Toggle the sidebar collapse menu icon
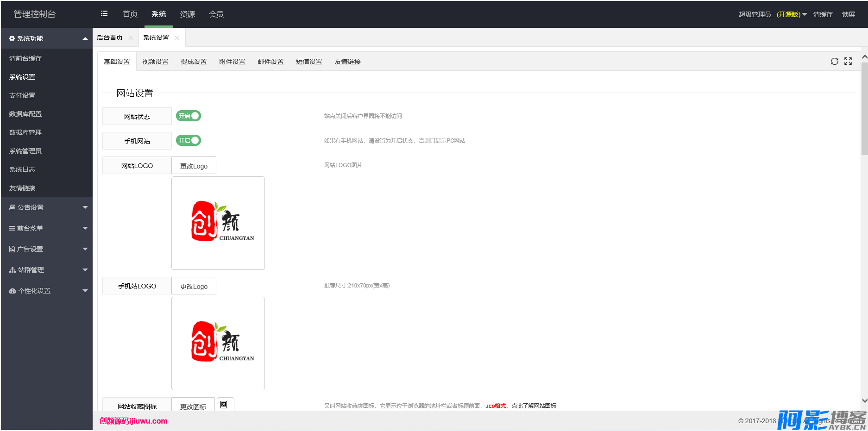The height and width of the screenshot is (431, 868). [x=104, y=14]
